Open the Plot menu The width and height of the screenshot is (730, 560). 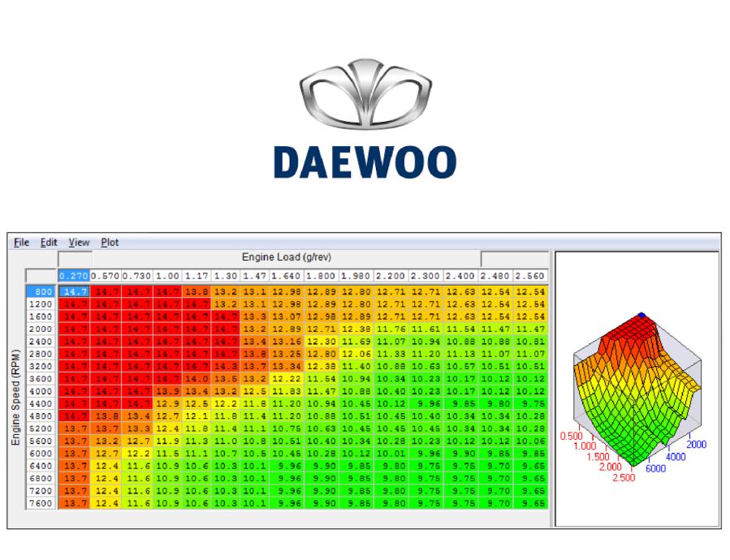point(109,242)
